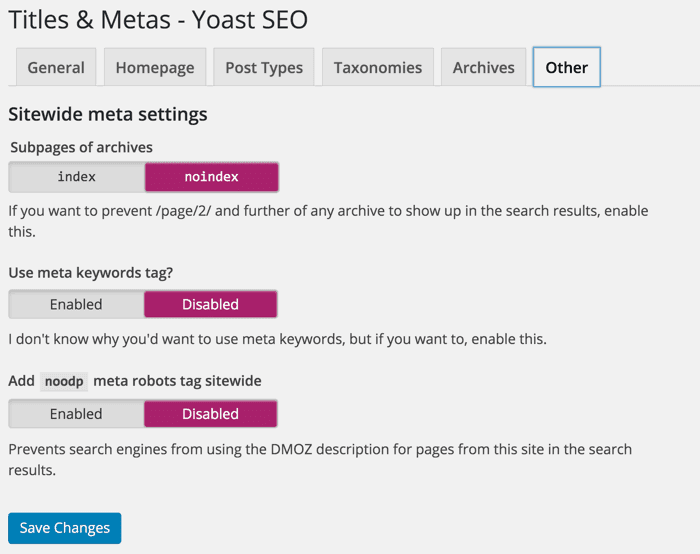Click the active Other tab

click(566, 68)
